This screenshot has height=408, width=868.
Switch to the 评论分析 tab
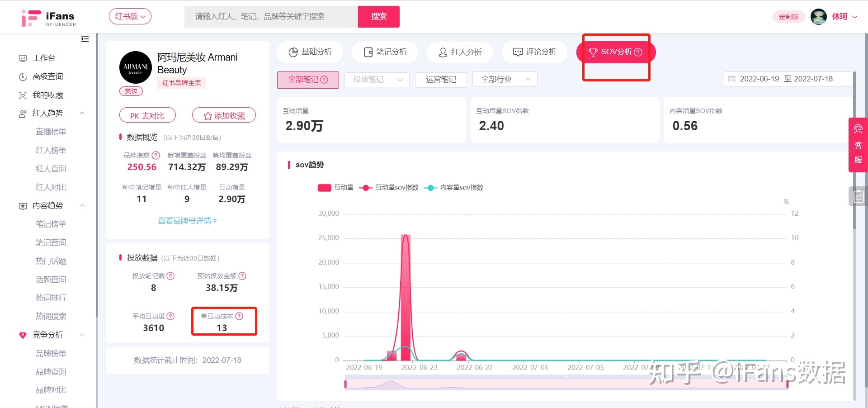coord(534,52)
